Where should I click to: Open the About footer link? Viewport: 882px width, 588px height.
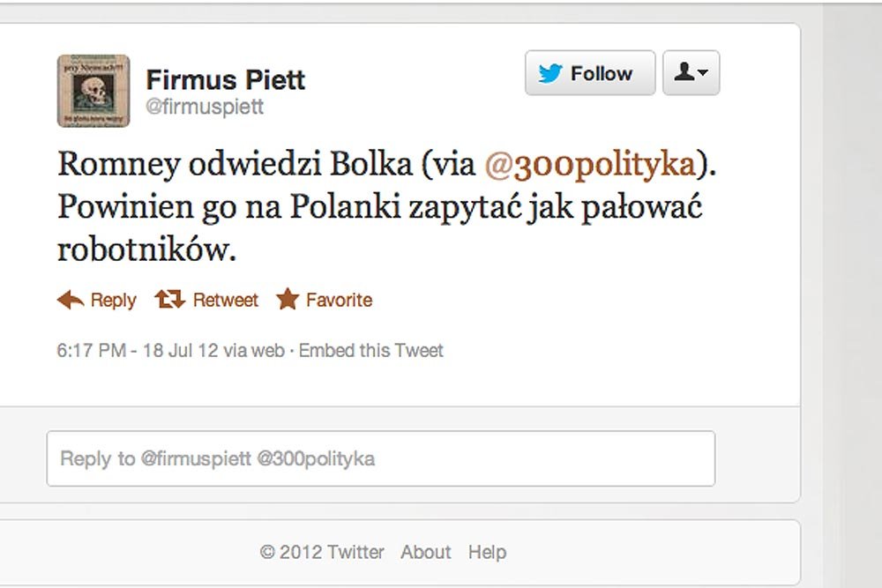(426, 553)
